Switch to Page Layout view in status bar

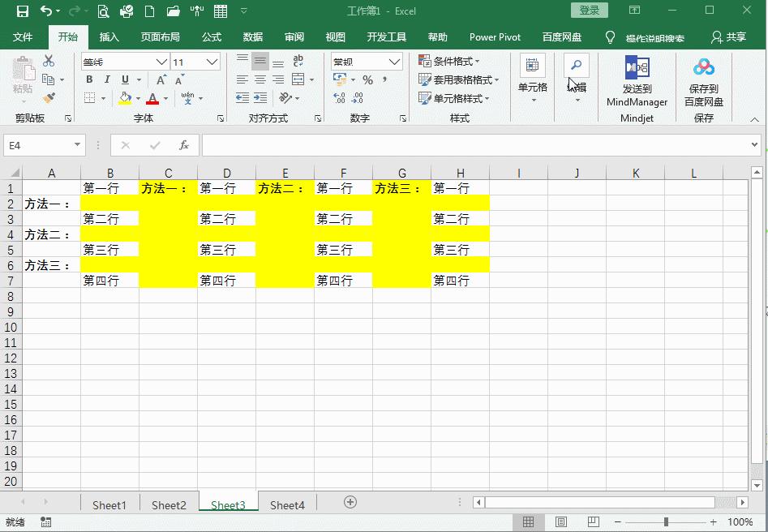point(561,521)
